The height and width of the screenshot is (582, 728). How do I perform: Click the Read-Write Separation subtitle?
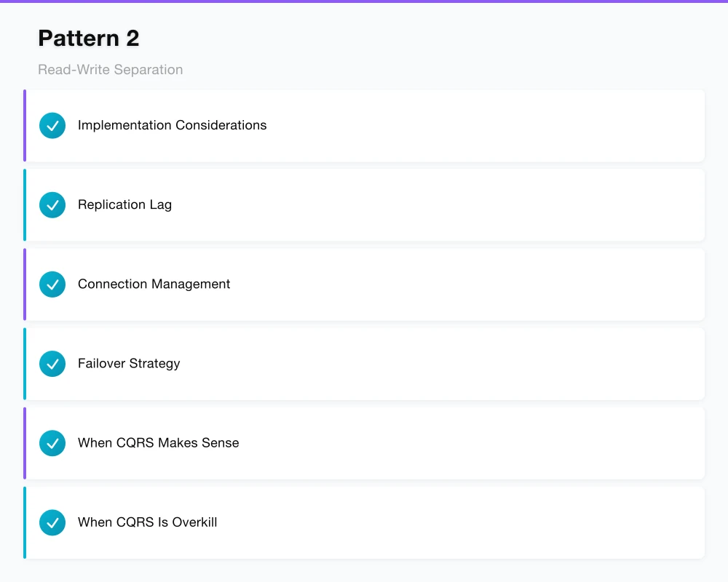(110, 70)
